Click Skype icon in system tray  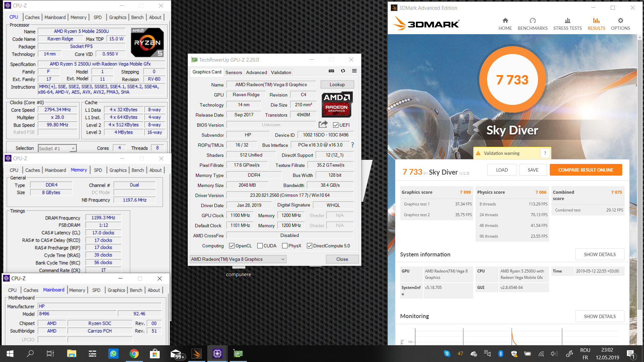[447, 354]
